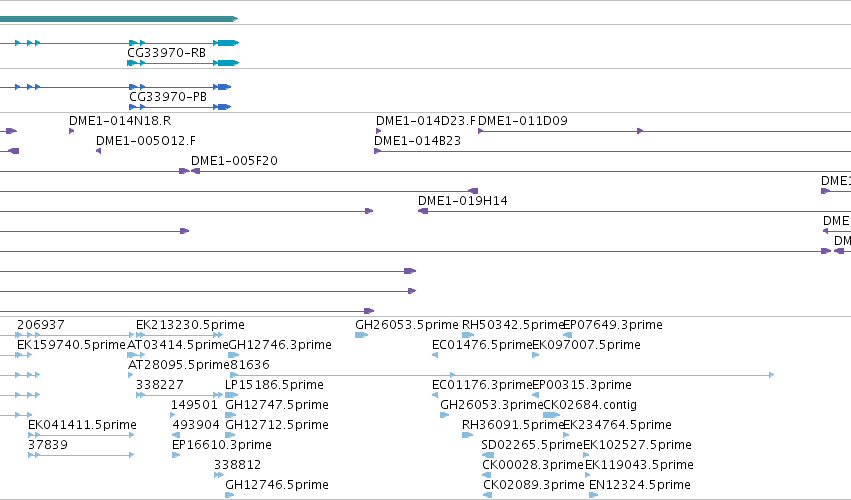
Task: Click the LP15186.5prime label
Action: tap(274, 385)
